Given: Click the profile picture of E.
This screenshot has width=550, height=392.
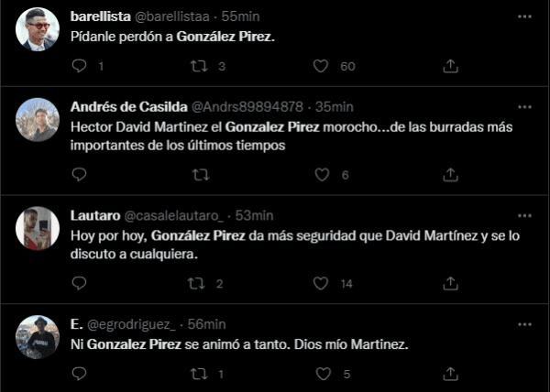Looking at the screenshot, I should tap(38, 337).
